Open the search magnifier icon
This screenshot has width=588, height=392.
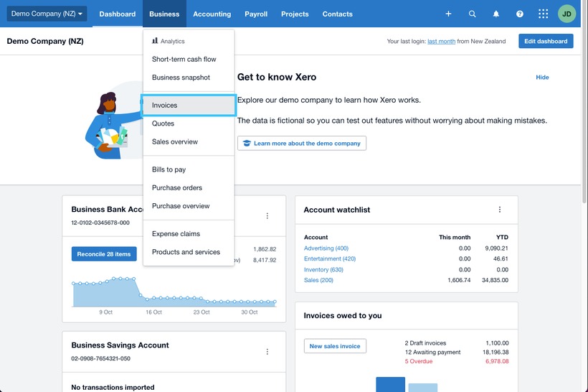[x=472, y=14]
